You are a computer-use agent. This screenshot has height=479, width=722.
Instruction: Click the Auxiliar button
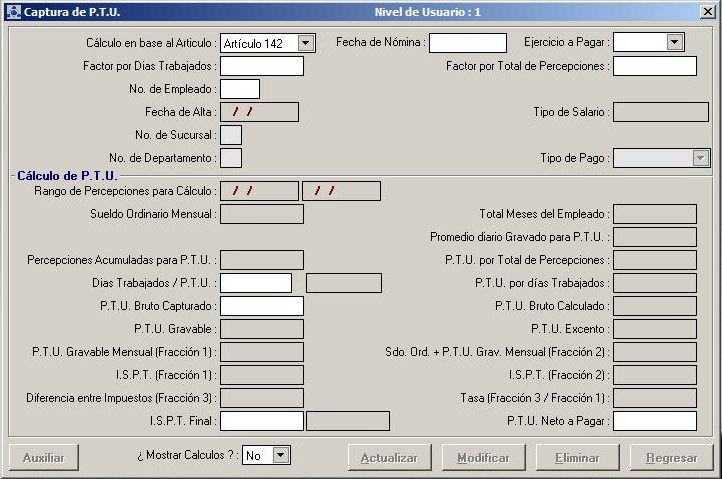[x=43, y=457]
